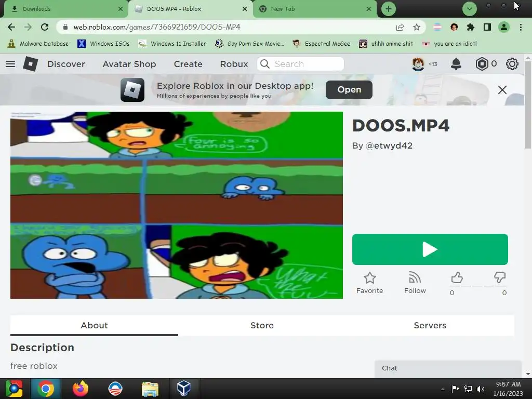Open the network tray icon
Screen dimensions: 532x399
[468, 389]
